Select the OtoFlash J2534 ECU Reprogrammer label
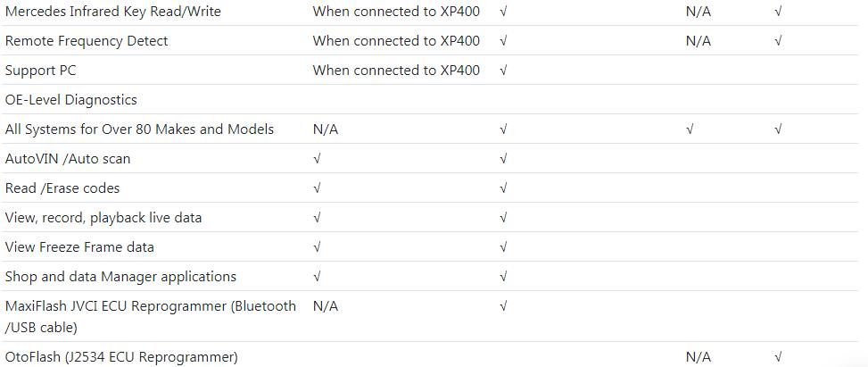868x367 pixels. [121, 357]
